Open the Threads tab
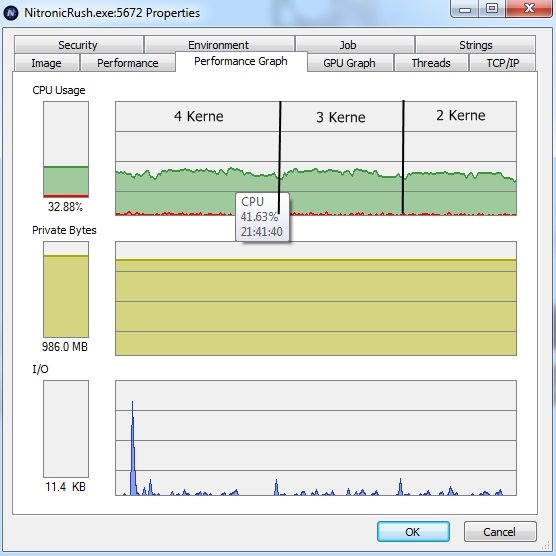 click(431, 63)
